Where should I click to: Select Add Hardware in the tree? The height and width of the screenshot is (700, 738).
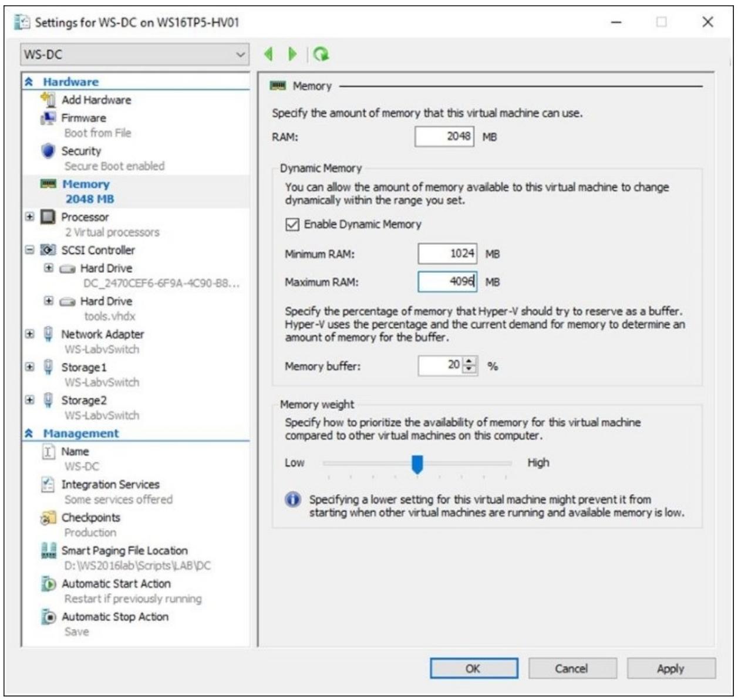(96, 100)
